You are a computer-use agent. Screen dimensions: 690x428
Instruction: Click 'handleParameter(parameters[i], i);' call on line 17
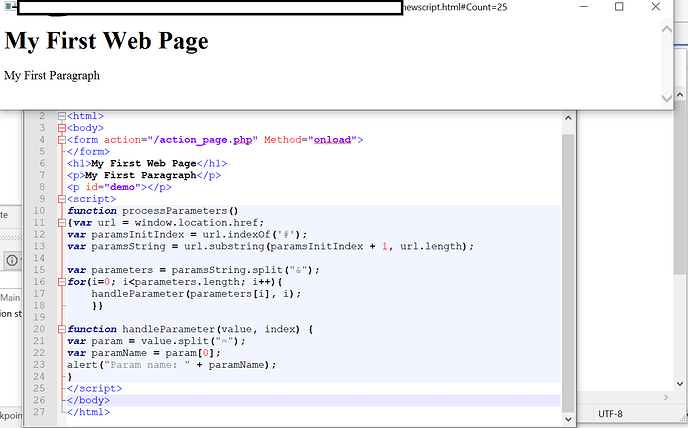pos(196,294)
